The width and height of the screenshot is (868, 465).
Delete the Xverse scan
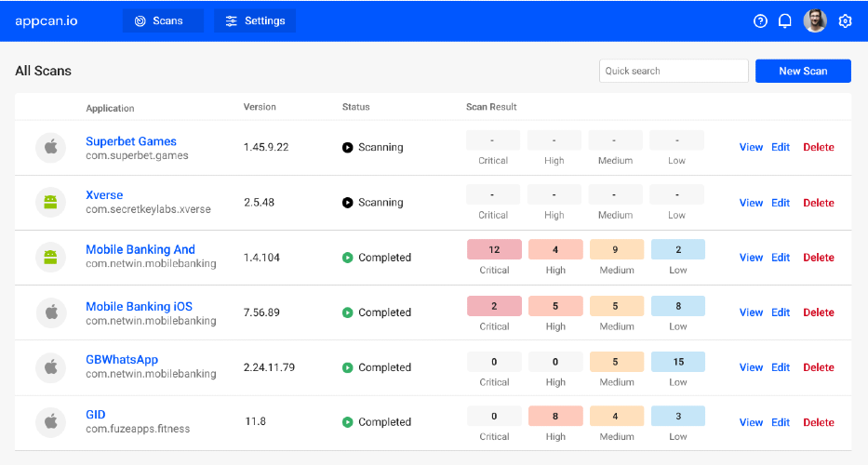point(819,203)
